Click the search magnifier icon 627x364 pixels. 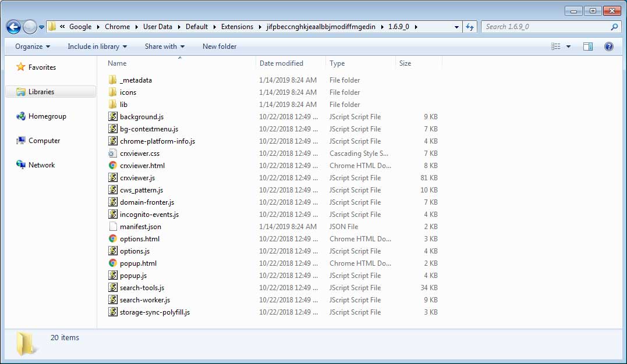(614, 27)
